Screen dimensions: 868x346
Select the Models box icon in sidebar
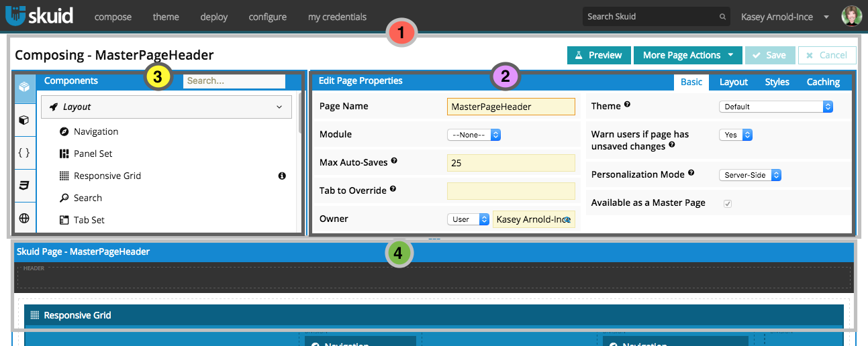click(24, 120)
